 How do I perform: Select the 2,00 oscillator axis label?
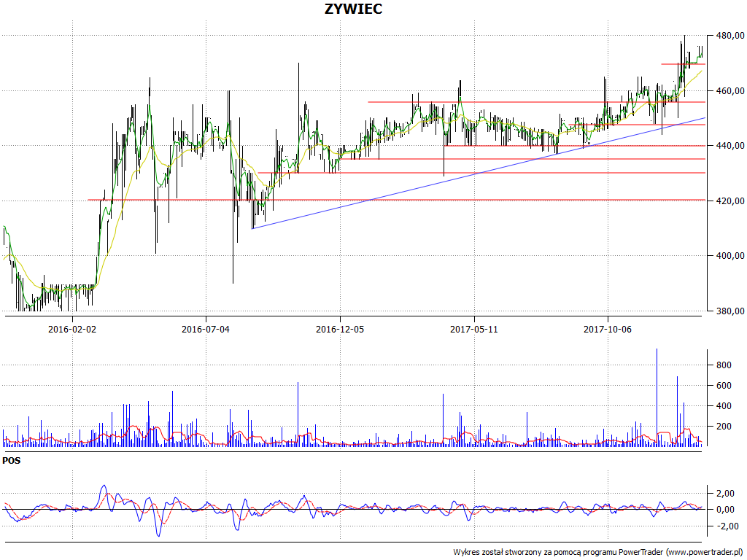[x=727, y=494]
